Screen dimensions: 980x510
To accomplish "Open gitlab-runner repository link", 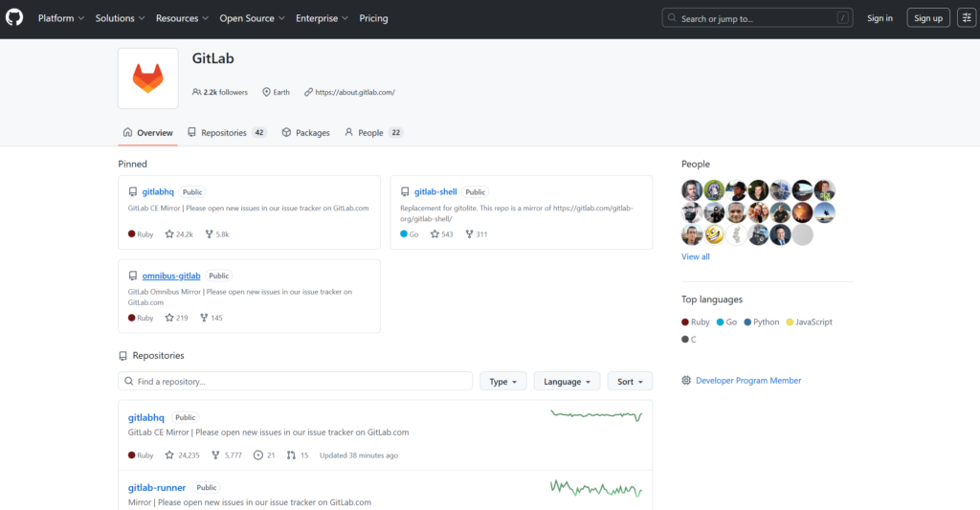I will [157, 487].
